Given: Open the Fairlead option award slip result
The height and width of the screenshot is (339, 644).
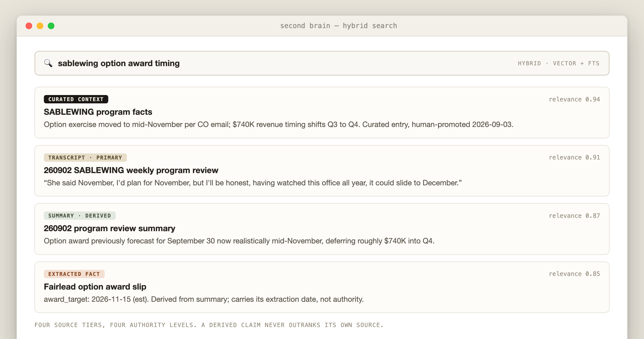Looking at the screenshot, I should [95, 287].
